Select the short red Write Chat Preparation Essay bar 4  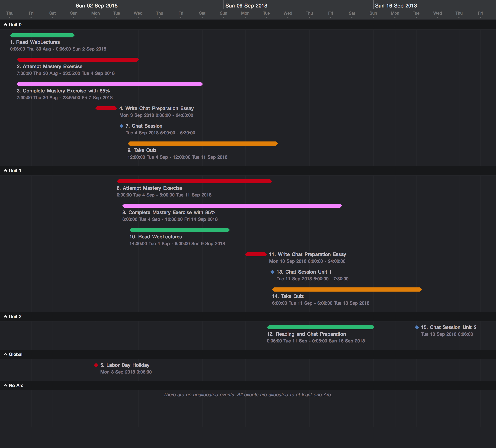[106, 109]
